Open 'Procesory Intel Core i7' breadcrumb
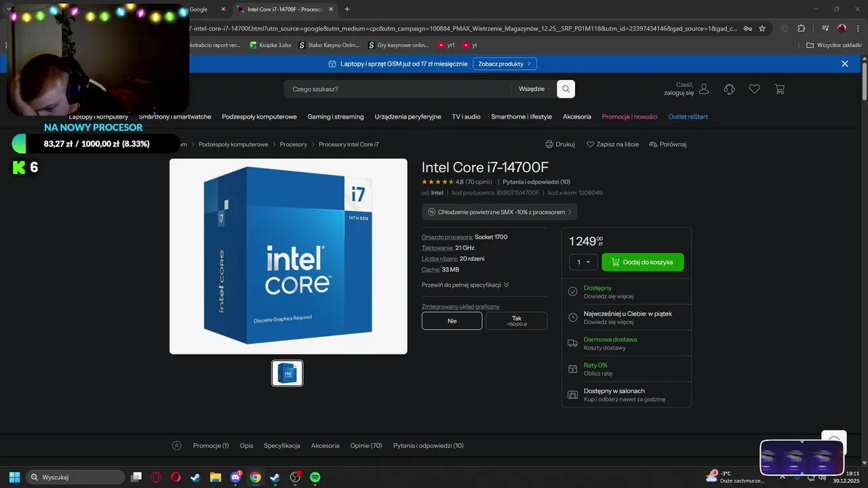Viewport: 868px width, 488px height. point(349,144)
